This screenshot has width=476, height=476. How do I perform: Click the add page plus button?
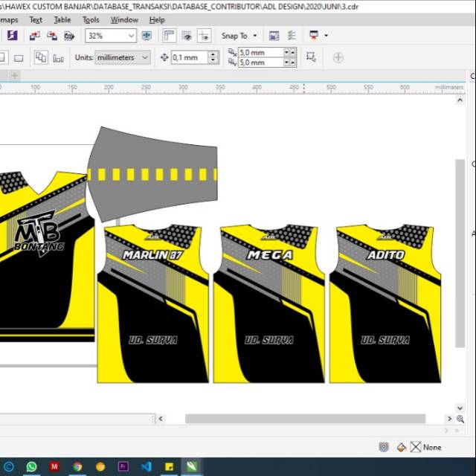(x=15, y=76)
